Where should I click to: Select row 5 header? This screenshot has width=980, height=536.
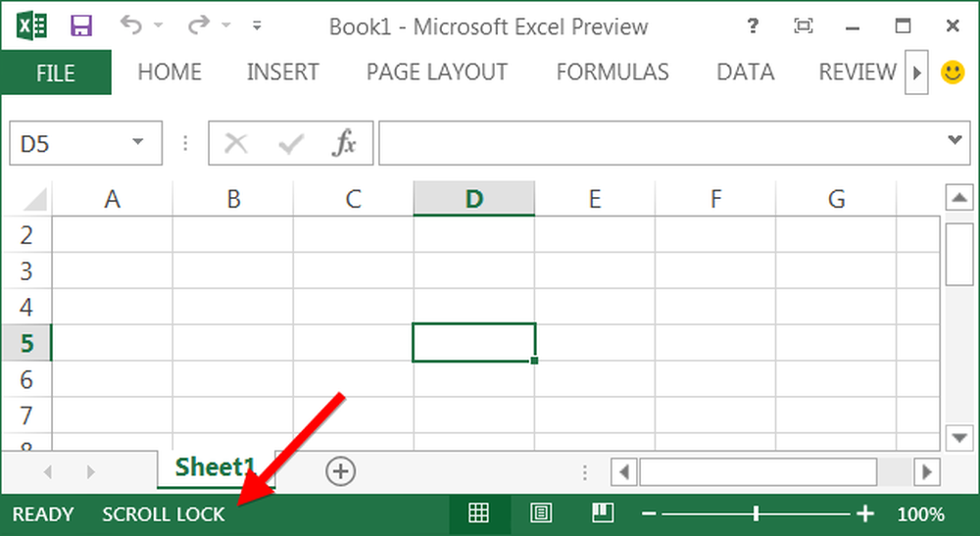click(26, 343)
